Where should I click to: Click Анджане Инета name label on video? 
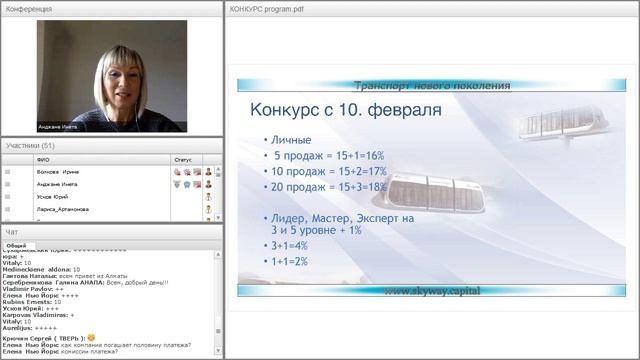coord(58,127)
